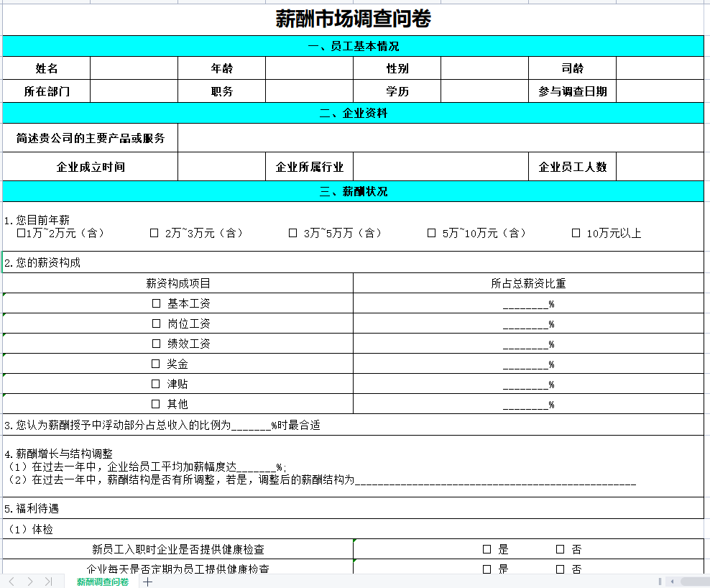Select the empty cell next to 参与调查日期
This screenshot has height=588, width=710.
pyautogui.click(x=660, y=91)
